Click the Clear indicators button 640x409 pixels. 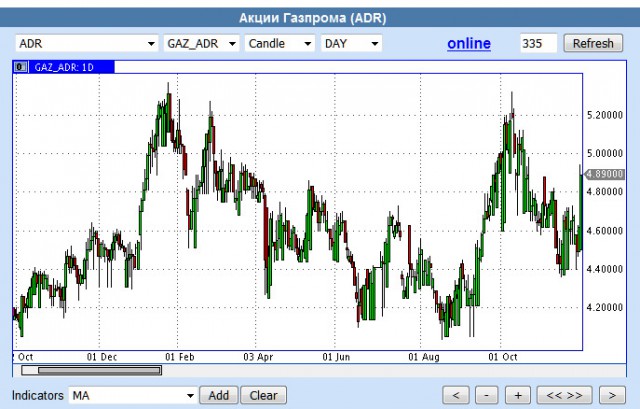pos(264,395)
